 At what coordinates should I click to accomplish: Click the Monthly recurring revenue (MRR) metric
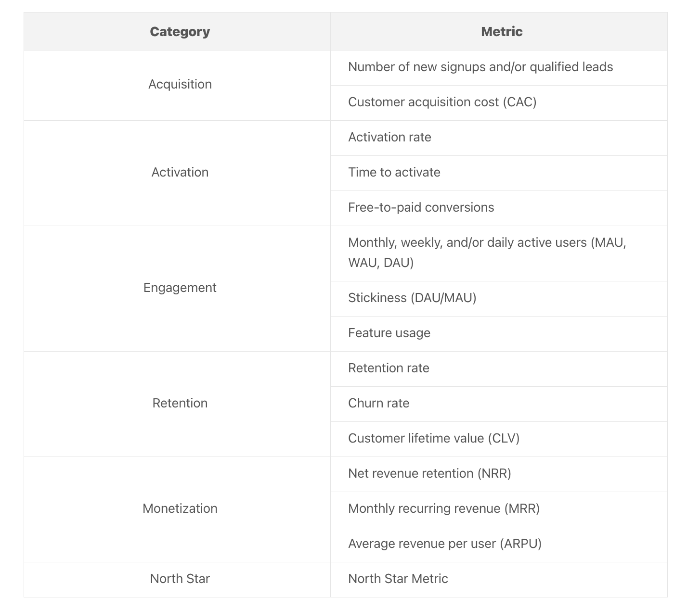coord(443,508)
